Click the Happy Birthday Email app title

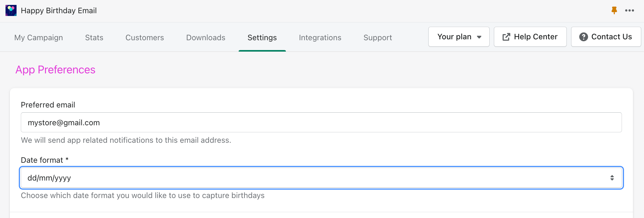coord(59,10)
